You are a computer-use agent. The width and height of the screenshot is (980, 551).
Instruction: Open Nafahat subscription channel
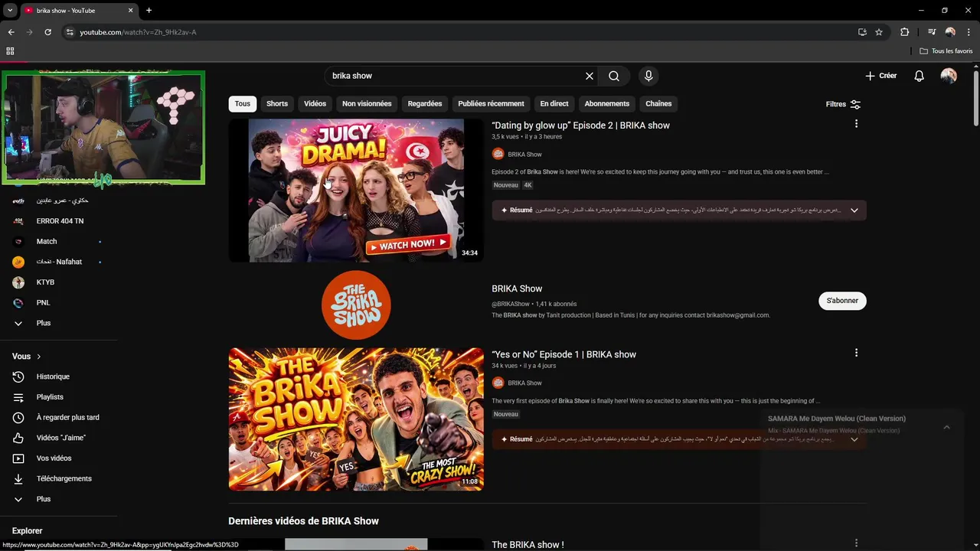pyautogui.click(x=59, y=262)
